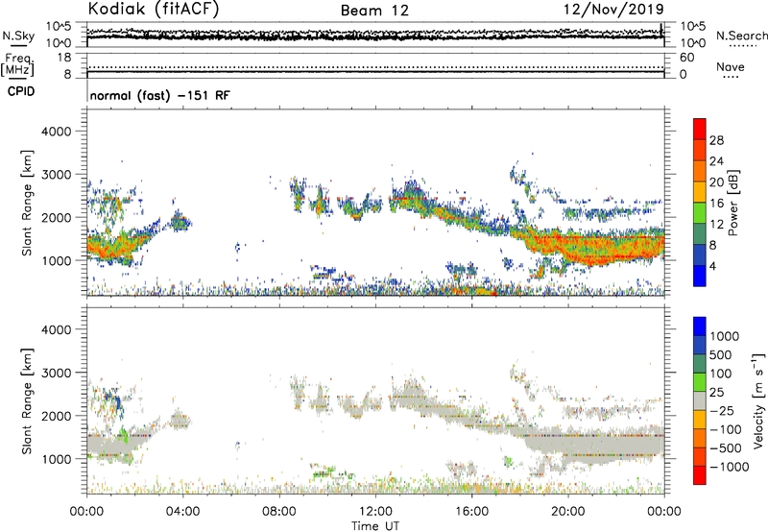This screenshot has width=768, height=532.
Task: Click the right '10^0' noise axis value
Action: click(692, 43)
